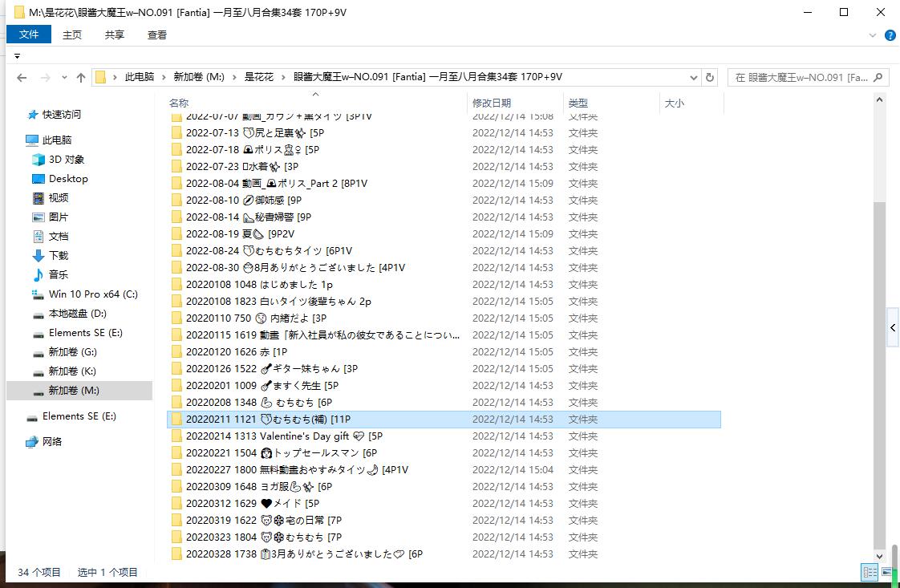Click the Up one level arrow

pyautogui.click(x=80, y=78)
